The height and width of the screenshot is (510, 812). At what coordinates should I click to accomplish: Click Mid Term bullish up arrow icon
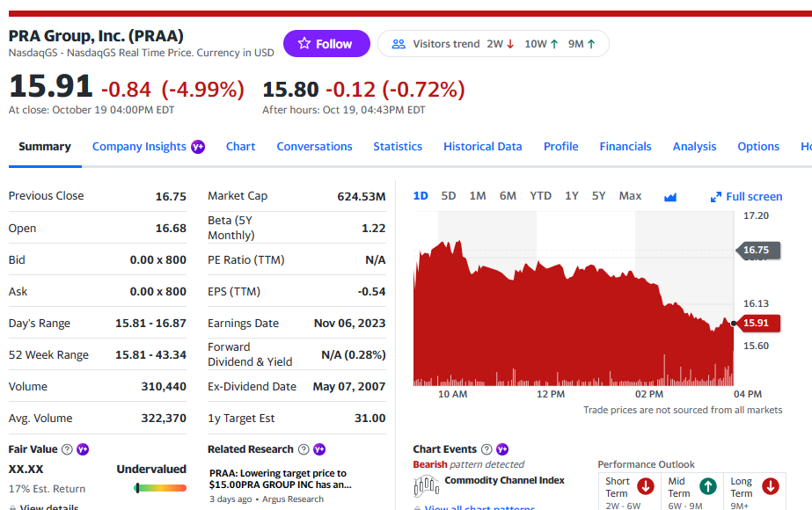707,486
